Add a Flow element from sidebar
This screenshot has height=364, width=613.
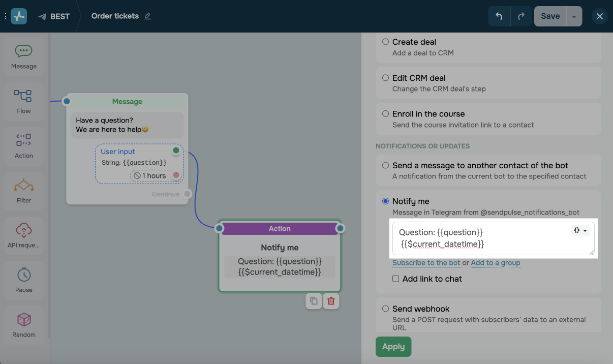(24, 102)
